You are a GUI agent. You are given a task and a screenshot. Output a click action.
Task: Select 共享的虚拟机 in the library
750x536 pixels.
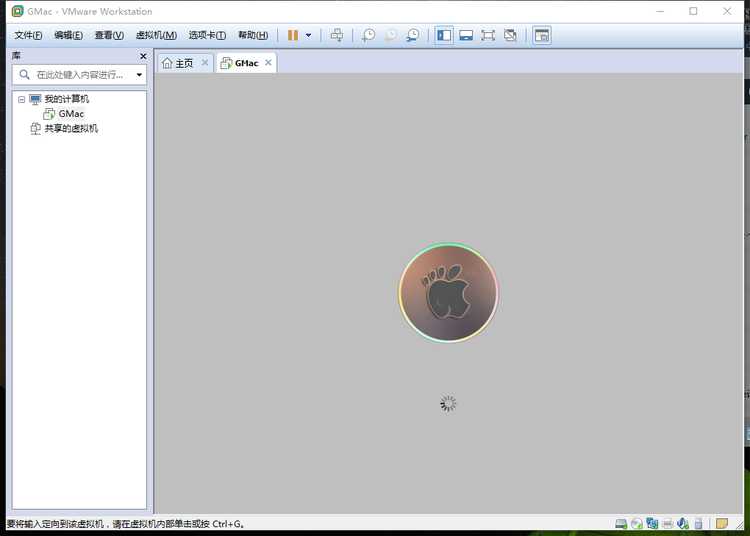[71, 129]
